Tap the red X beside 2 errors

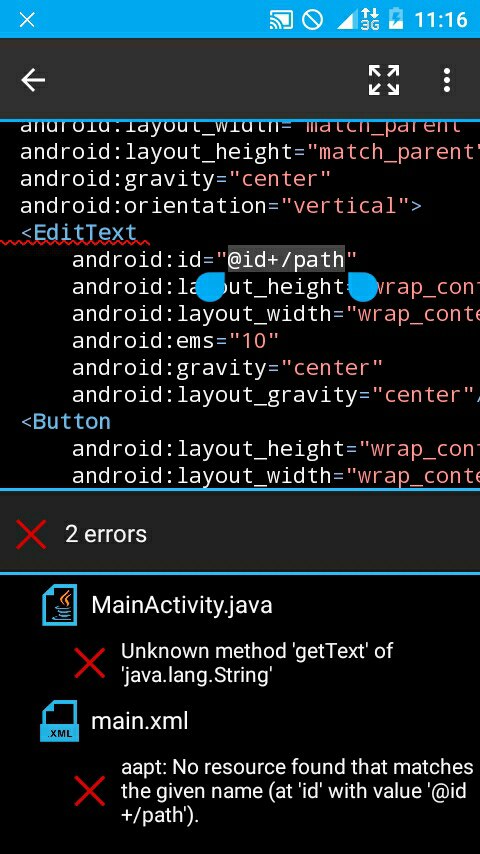pyautogui.click(x=31, y=534)
